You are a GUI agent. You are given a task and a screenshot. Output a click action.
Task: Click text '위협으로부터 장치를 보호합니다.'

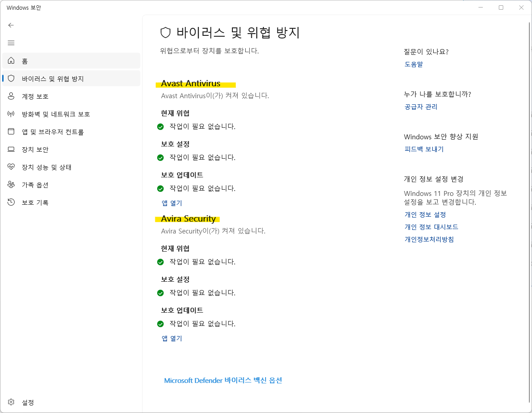pyautogui.click(x=209, y=51)
